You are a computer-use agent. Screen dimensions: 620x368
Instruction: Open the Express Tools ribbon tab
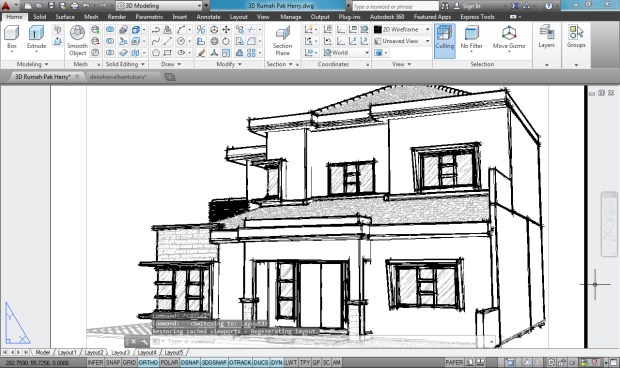[x=477, y=17]
